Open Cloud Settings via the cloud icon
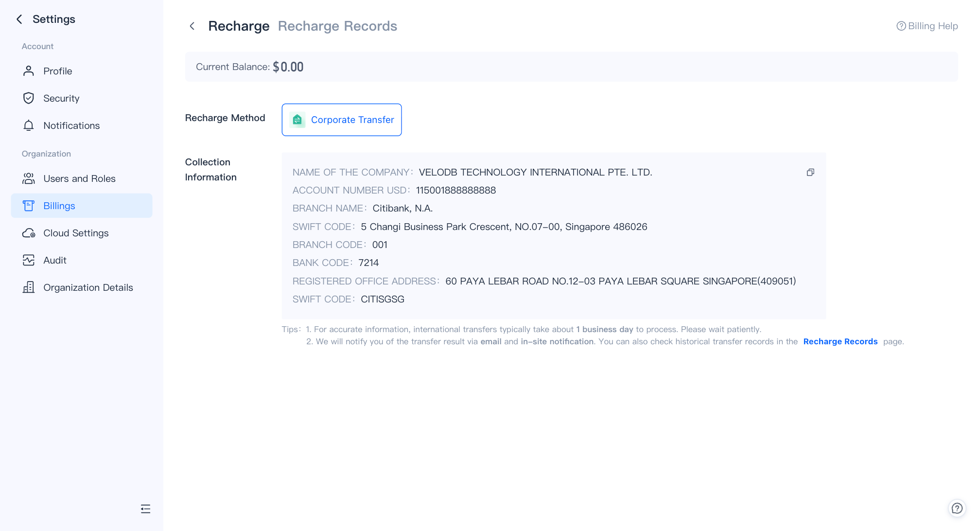Image resolution: width=980 pixels, height=531 pixels. [29, 233]
